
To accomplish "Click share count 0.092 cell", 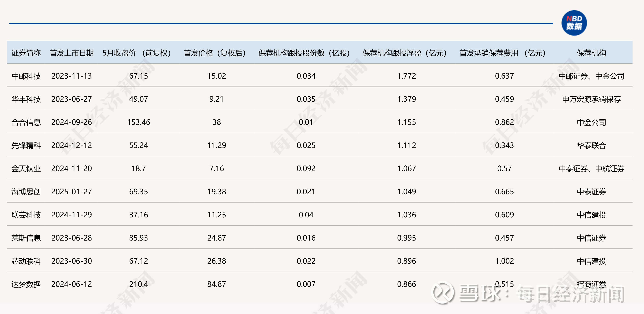I will pyautogui.click(x=306, y=169).
